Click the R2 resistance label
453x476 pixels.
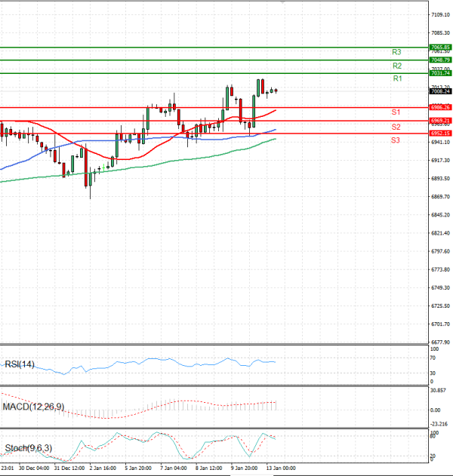pyautogui.click(x=396, y=66)
